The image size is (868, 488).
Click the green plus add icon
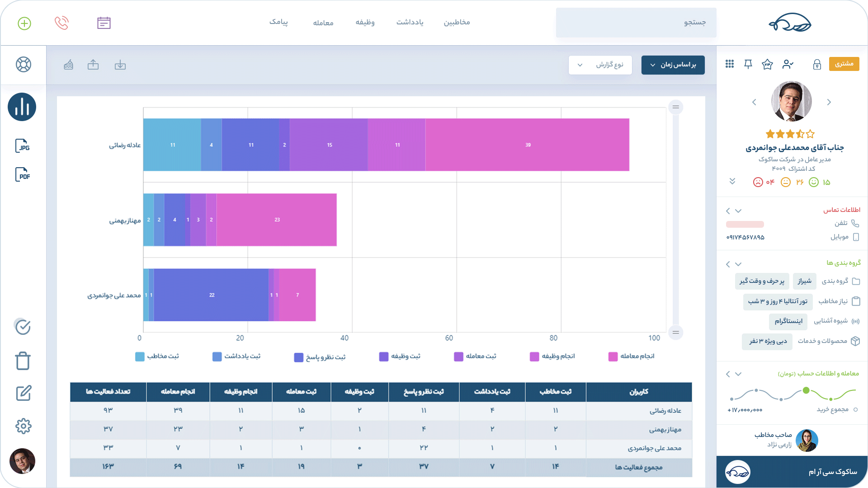(24, 23)
